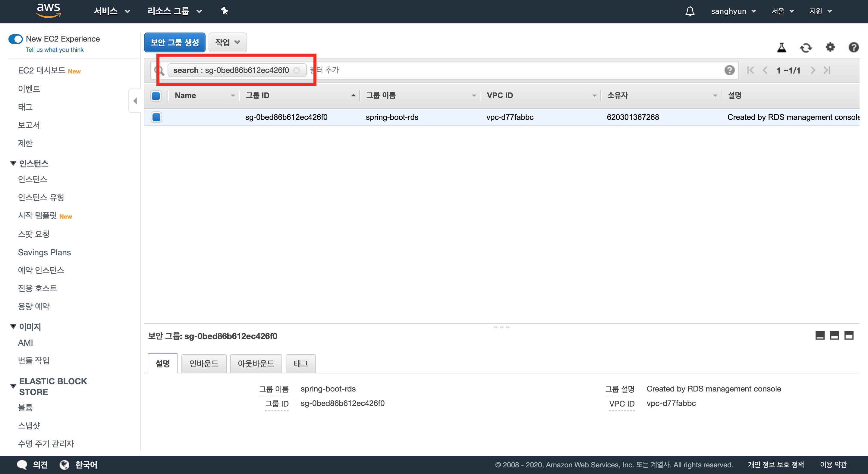Switch to the 인바운드 tab
The image size is (868, 474).
click(203, 363)
